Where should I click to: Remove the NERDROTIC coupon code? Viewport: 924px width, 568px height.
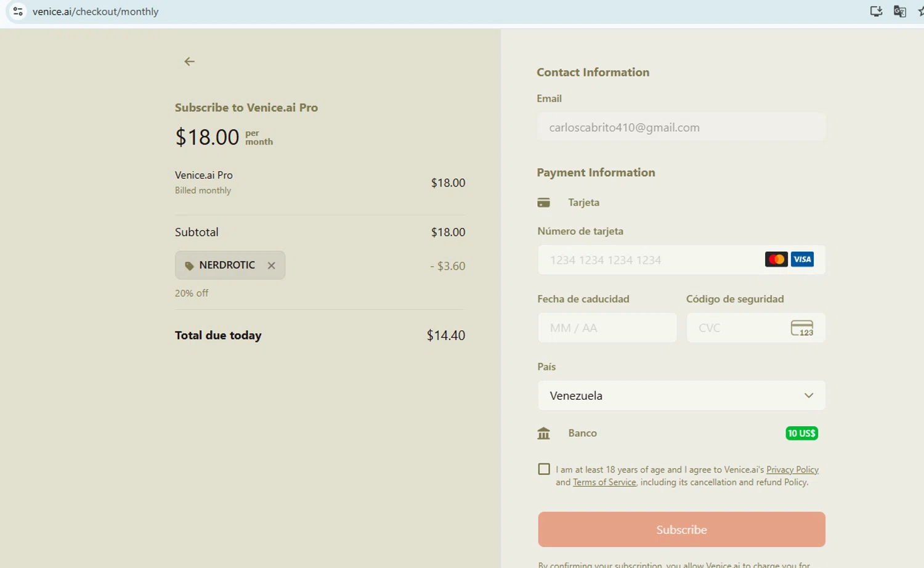(271, 266)
